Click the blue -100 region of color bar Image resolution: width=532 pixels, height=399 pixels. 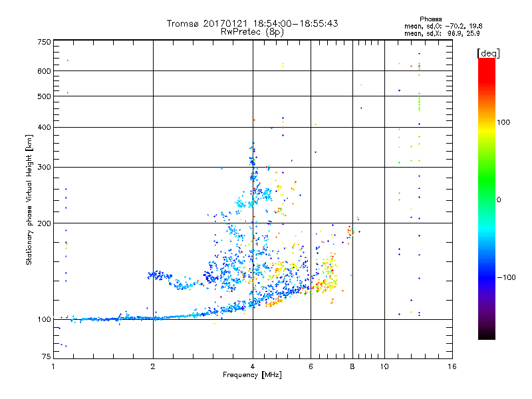tap(487, 277)
